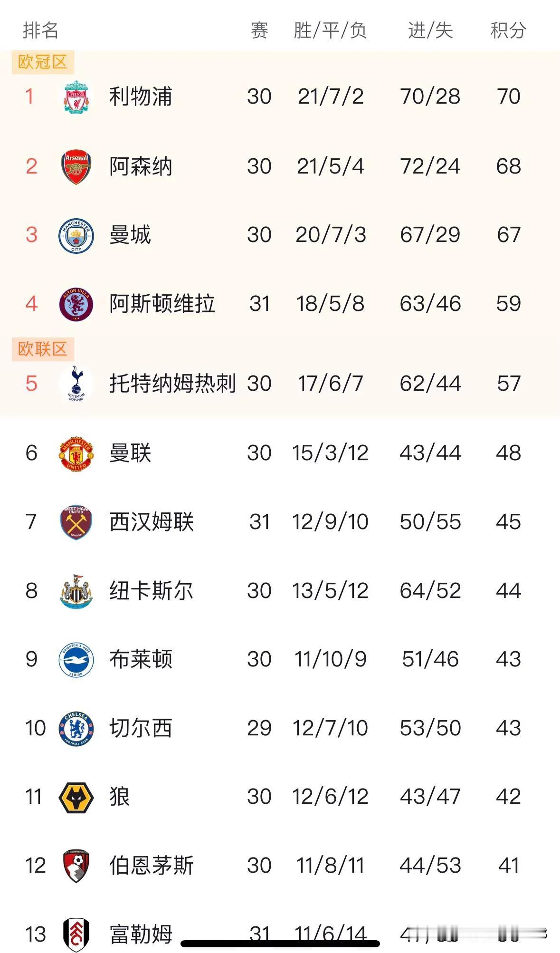Tap the Arsenal club crest
This screenshot has width=560, height=953.
click(x=76, y=167)
